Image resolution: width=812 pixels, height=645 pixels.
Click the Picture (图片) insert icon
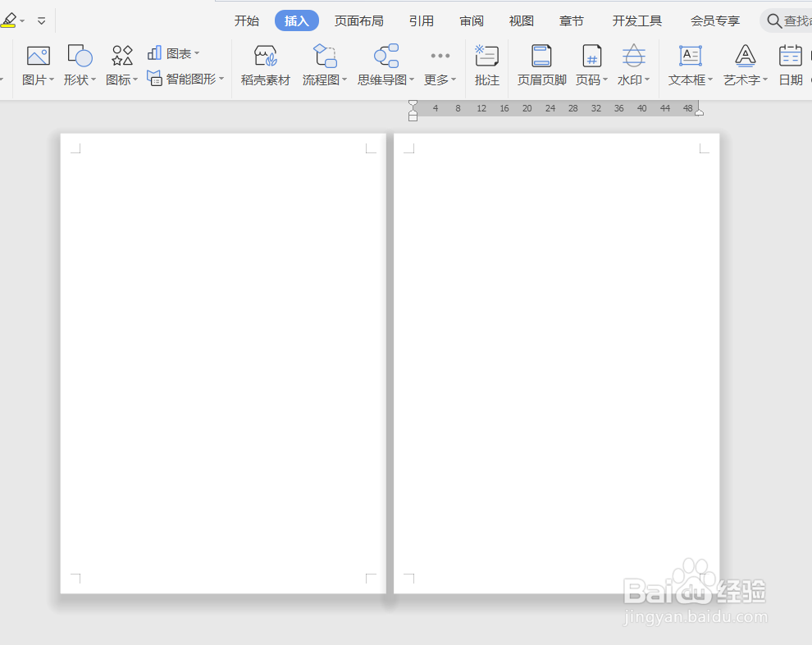pyautogui.click(x=38, y=56)
